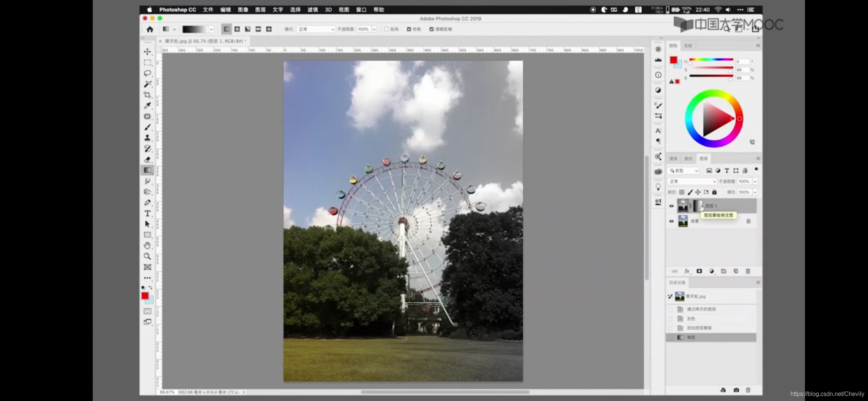Select the Hand tool
Image resolution: width=868 pixels, height=401 pixels.
pyautogui.click(x=147, y=245)
